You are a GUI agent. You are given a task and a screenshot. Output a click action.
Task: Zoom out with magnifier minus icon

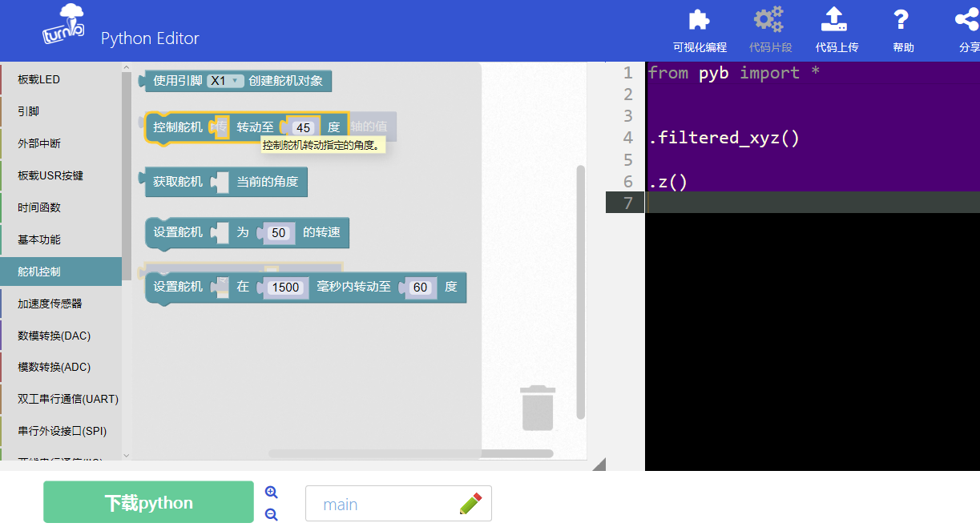coord(271,515)
